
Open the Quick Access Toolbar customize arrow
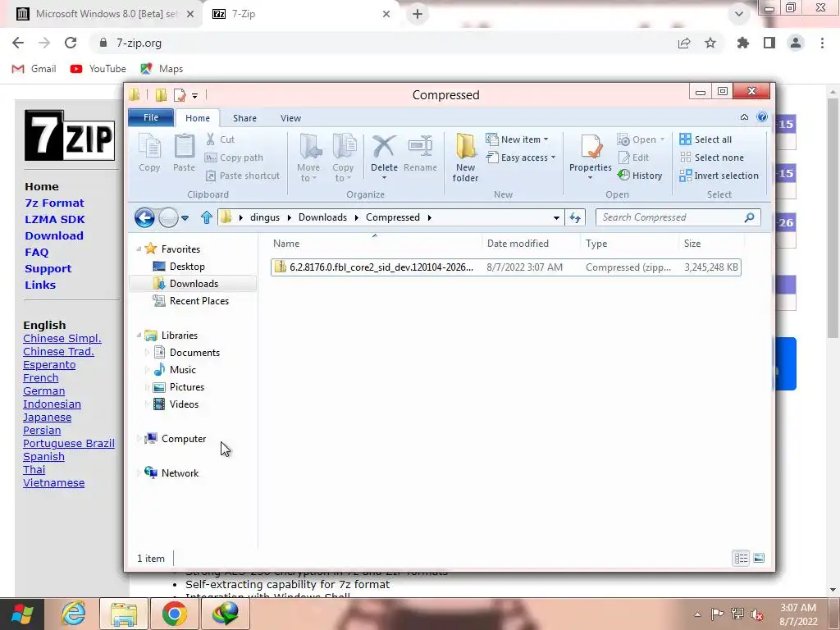coord(194,95)
